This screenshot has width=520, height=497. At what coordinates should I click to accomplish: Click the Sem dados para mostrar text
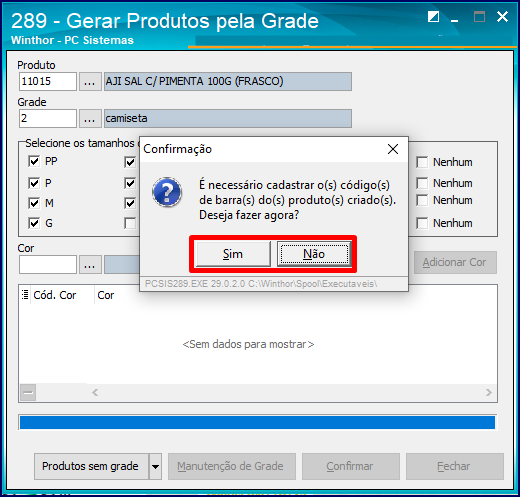tap(248, 344)
